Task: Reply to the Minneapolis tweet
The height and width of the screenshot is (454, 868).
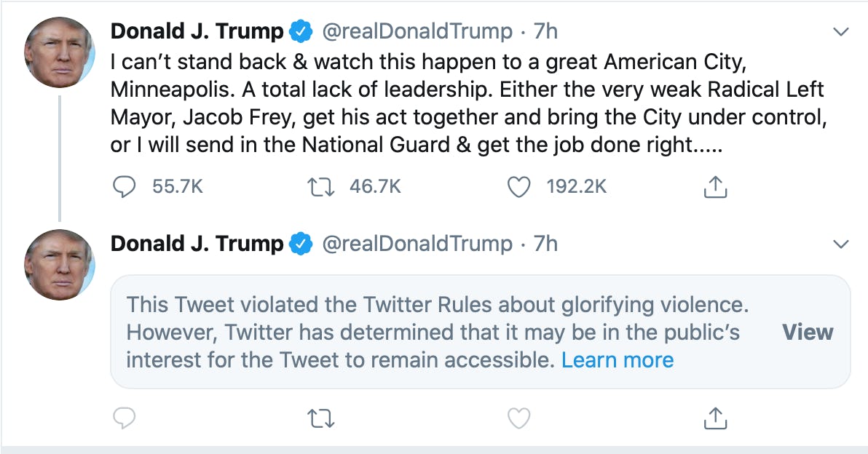Action: coord(125,187)
